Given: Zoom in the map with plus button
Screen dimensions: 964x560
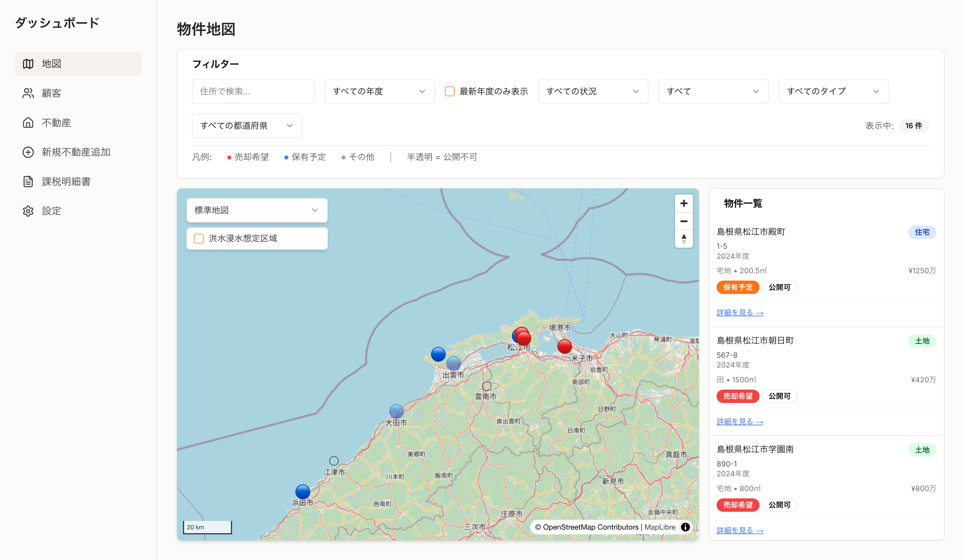Looking at the screenshot, I should (x=684, y=203).
